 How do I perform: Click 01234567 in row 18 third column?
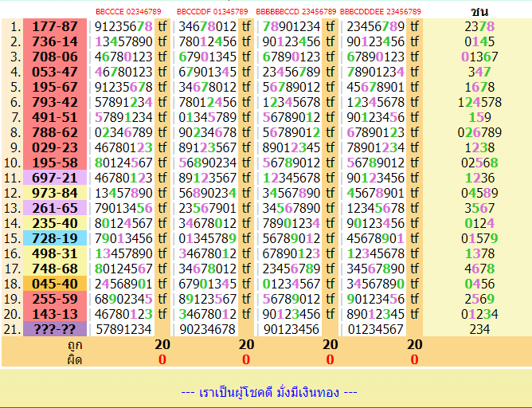tap(291, 284)
